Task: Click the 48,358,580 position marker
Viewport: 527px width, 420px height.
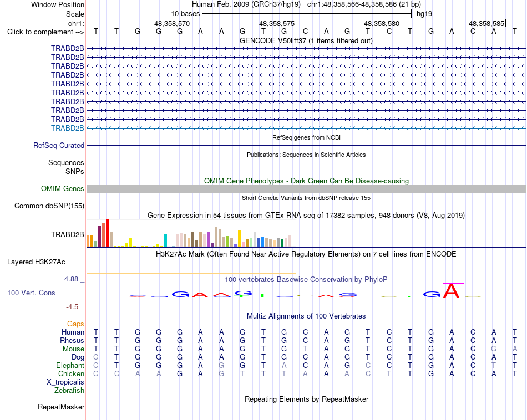Action: 382,23
